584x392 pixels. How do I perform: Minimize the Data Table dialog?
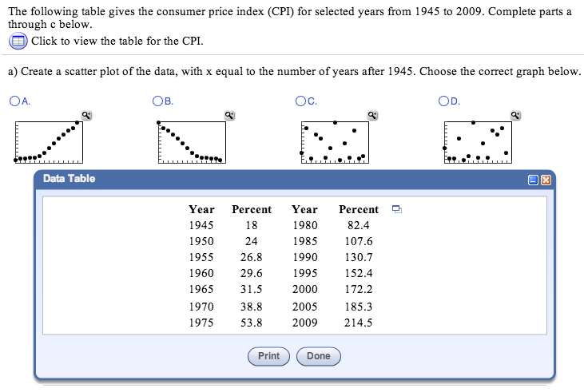[533, 179]
